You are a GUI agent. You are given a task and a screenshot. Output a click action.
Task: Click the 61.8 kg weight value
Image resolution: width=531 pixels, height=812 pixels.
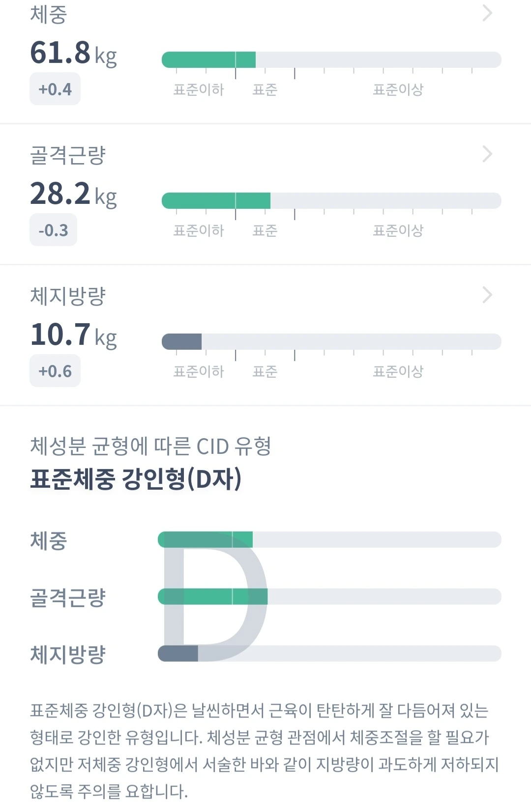(x=73, y=53)
